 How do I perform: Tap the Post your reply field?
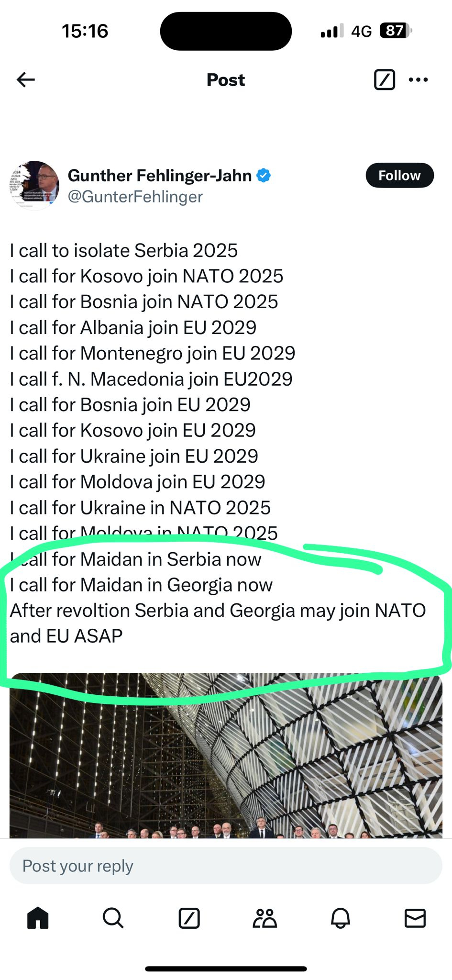225,865
